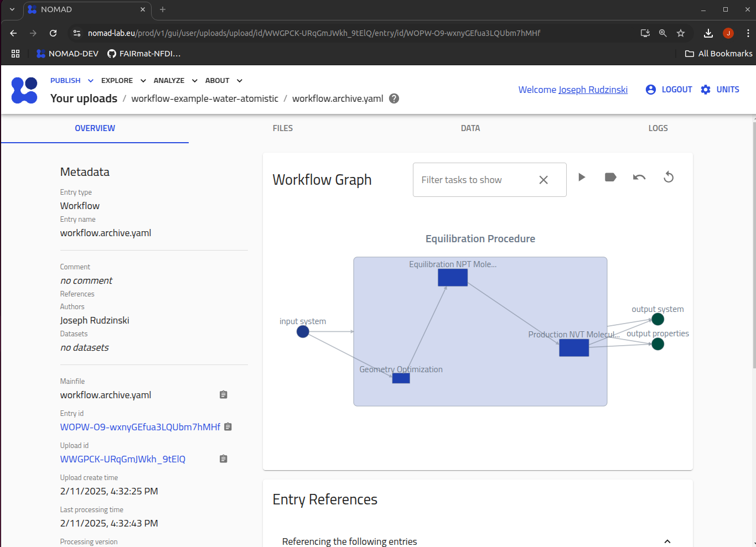This screenshot has height=547, width=756.
Task: Switch to the FILES tab
Action: [x=282, y=128]
